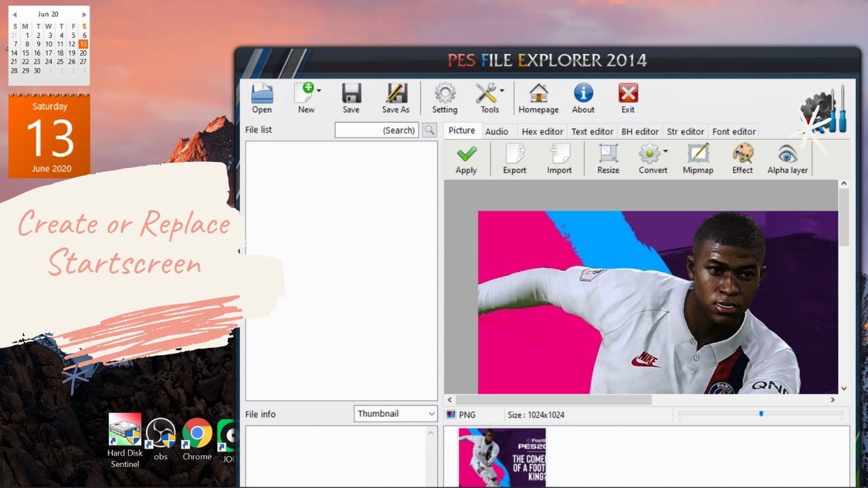
Task: Create a new file with the New icon
Action: (305, 98)
